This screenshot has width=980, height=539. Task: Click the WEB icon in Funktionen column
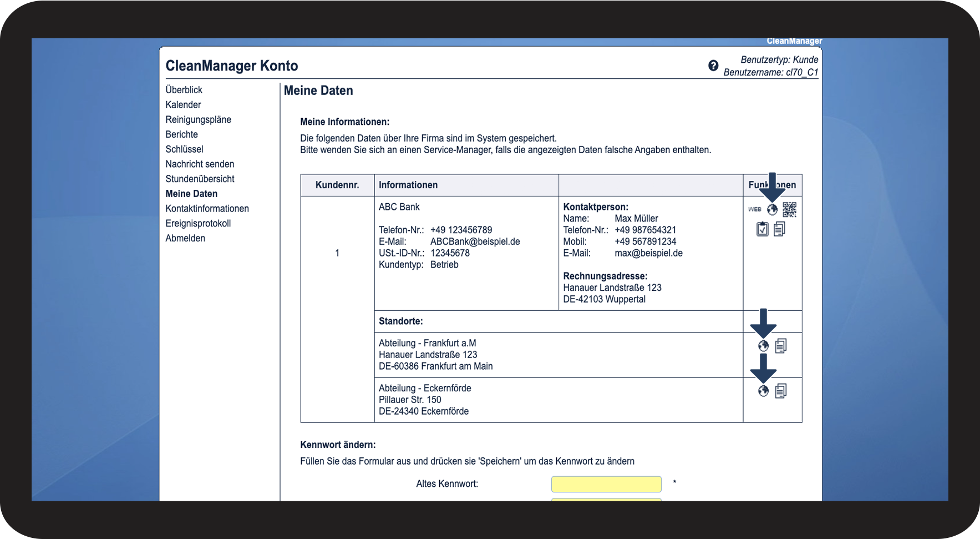pos(755,209)
